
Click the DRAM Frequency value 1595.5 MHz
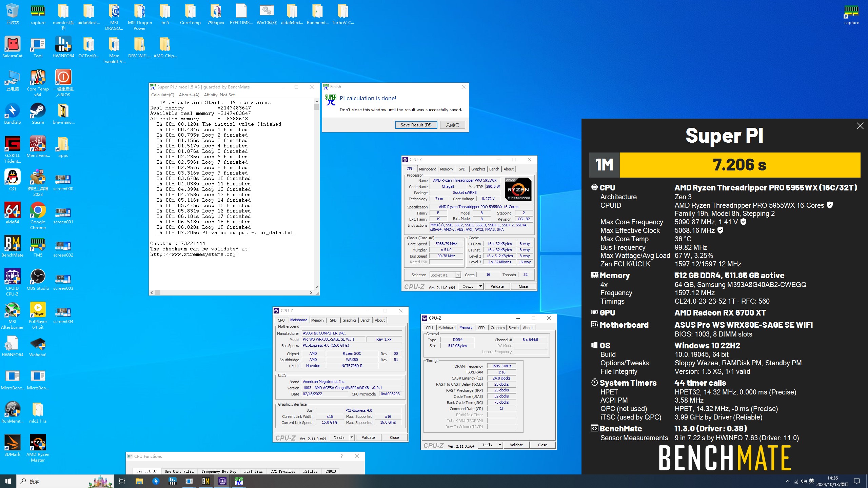[501, 366]
